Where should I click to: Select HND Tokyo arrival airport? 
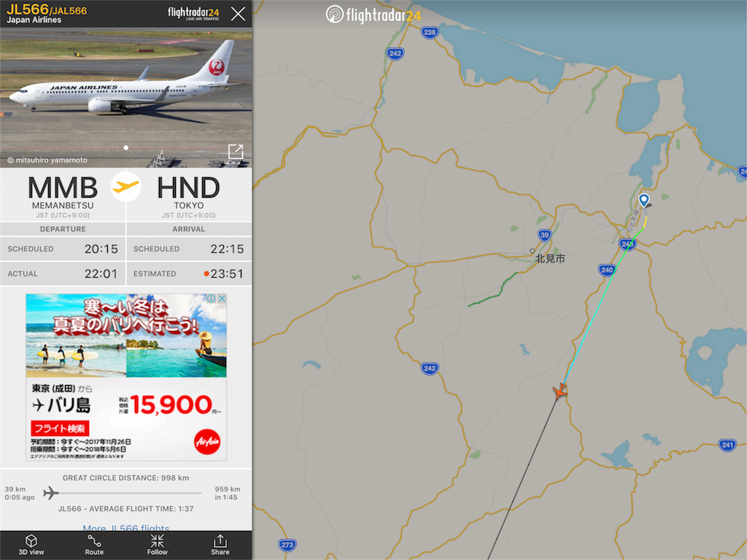[189, 195]
